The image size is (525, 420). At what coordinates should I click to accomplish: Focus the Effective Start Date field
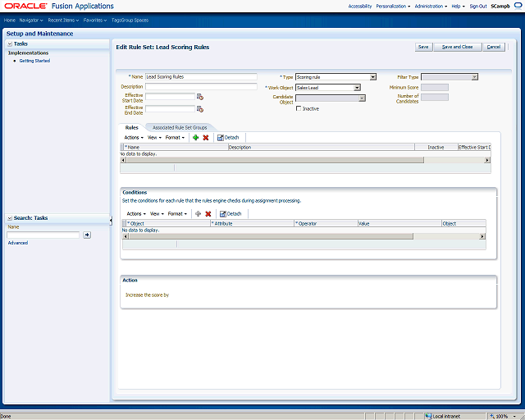click(170, 97)
